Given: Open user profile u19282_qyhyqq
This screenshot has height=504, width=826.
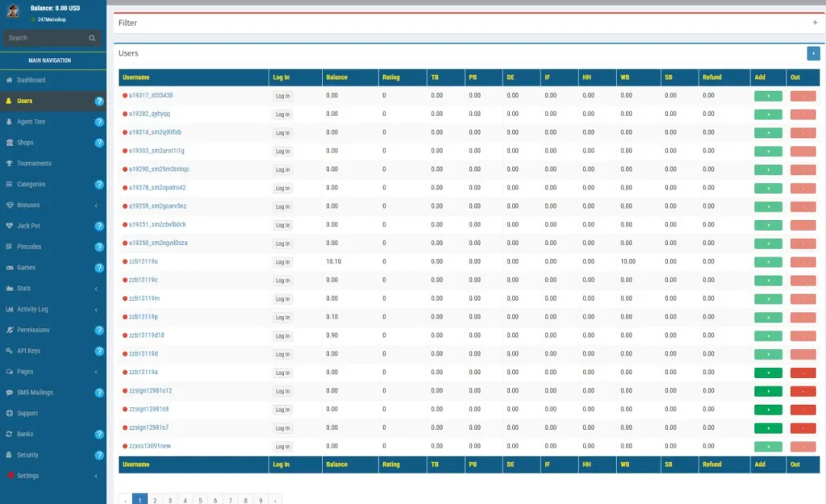Looking at the screenshot, I should [149, 114].
